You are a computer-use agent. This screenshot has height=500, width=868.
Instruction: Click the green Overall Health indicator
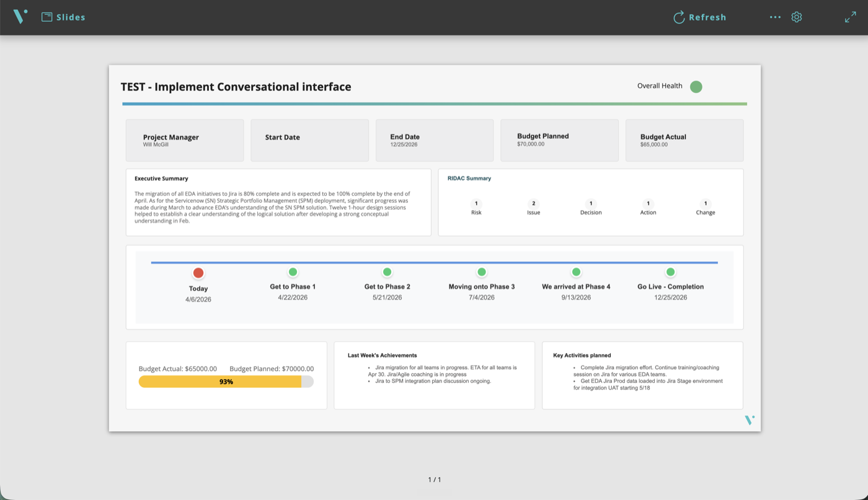696,87
